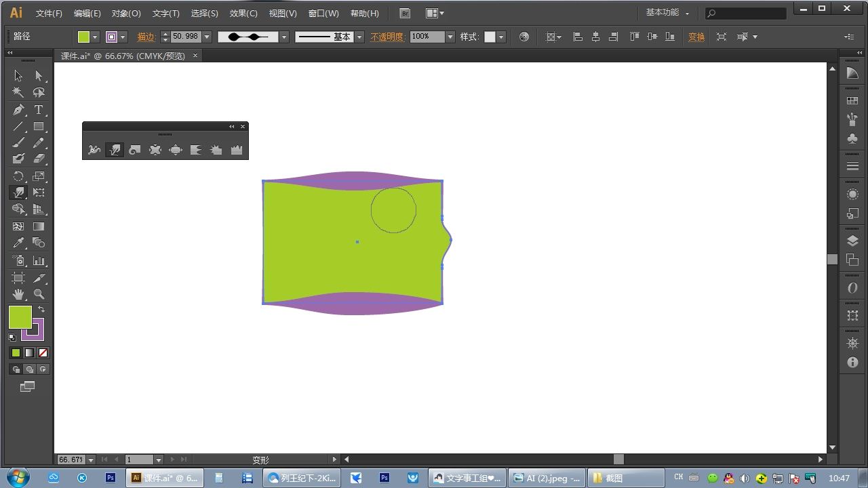
Task: Click the 描边 stroke link
Action: tap(146, 37)
